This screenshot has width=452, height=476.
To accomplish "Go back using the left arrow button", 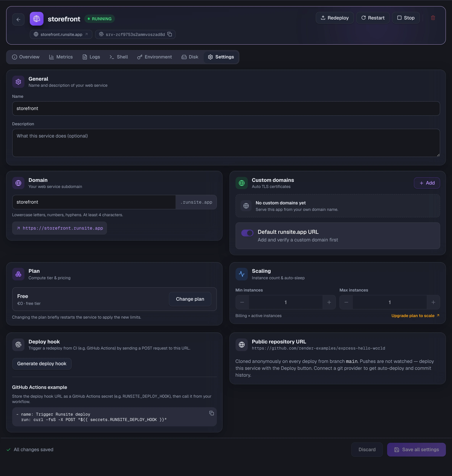I will (x=18, y=19).
